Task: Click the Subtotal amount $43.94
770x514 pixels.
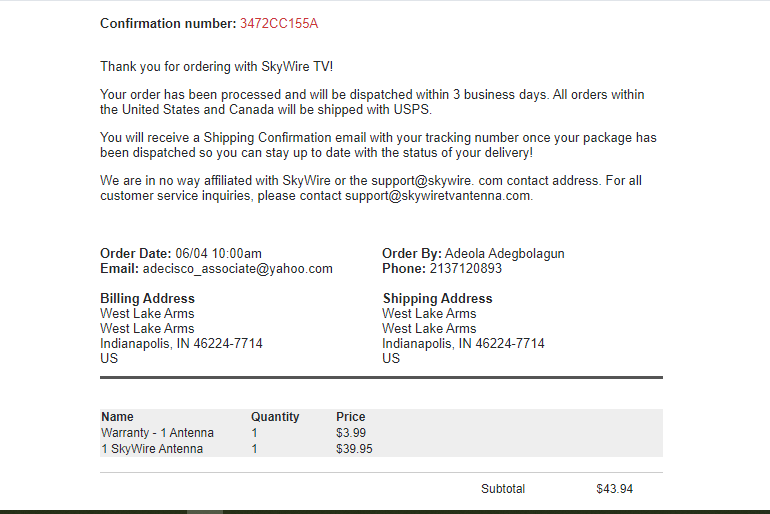Action: pyautogui.click(x=614, y=489)
